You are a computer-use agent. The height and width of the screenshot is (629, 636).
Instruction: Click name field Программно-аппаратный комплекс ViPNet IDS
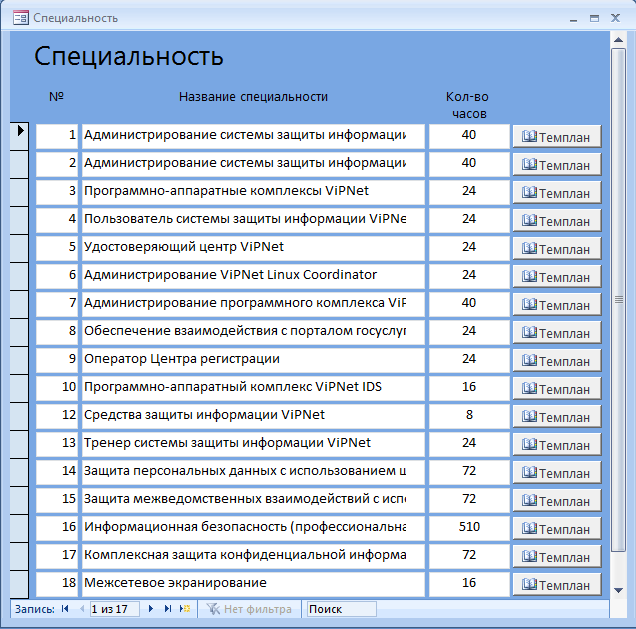[253, 388]
